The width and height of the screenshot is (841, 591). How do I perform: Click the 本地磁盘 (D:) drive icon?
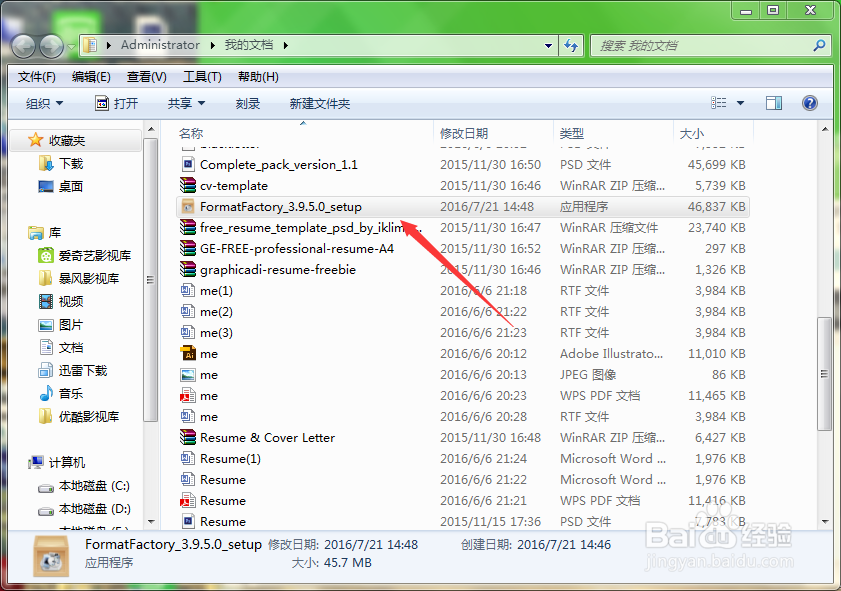[x=46, y=510]
